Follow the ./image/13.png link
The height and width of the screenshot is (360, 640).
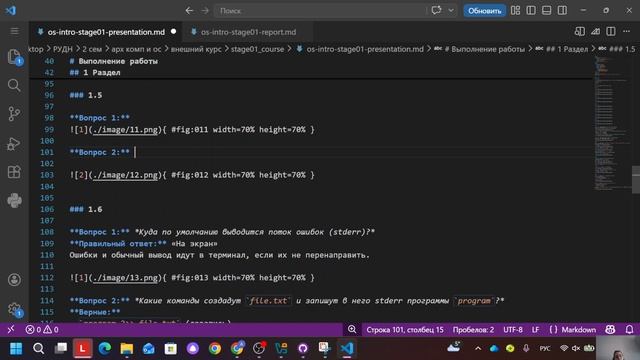click(x=125, y=278)
